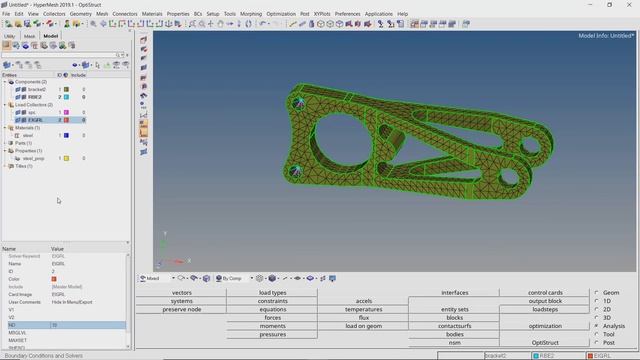Click the Color value swatch in Entity Editor

tap(54, 279)
